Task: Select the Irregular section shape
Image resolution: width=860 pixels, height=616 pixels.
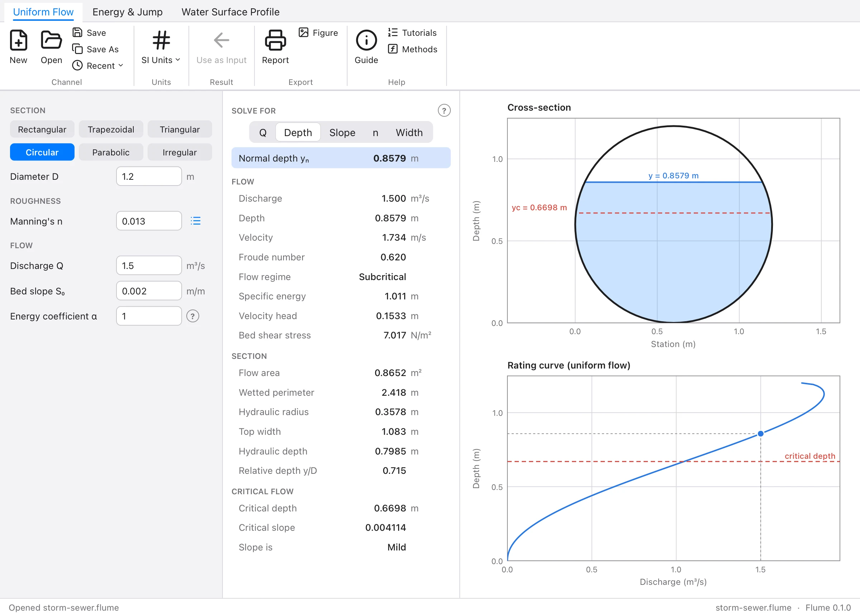Action: click(180, 153)
